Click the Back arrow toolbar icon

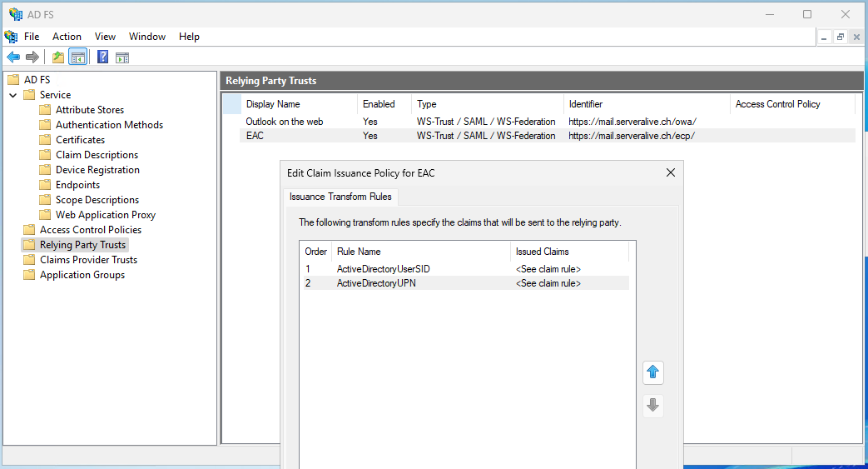click(13, 57)
